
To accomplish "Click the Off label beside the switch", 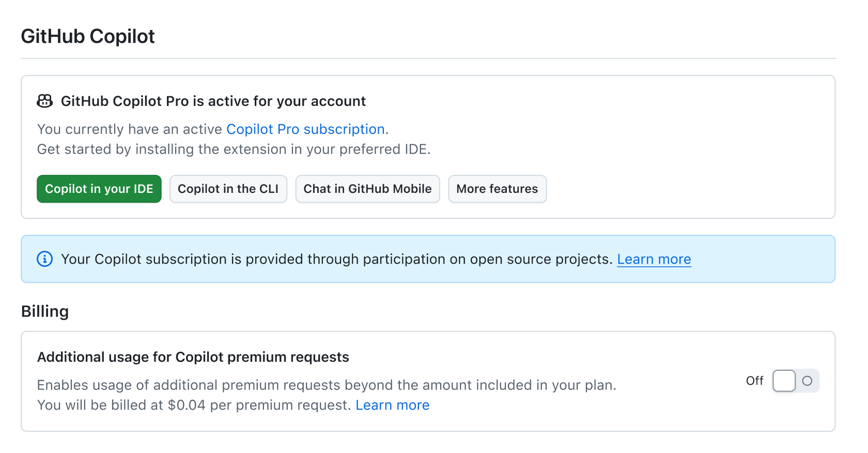I will pos(754,381).
